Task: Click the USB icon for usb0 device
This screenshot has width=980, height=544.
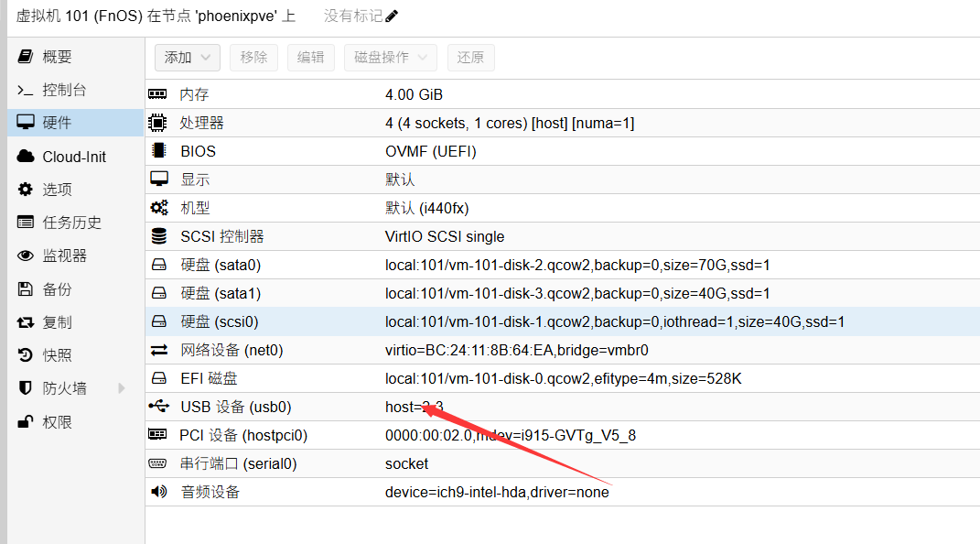Action: pos(158,407)
